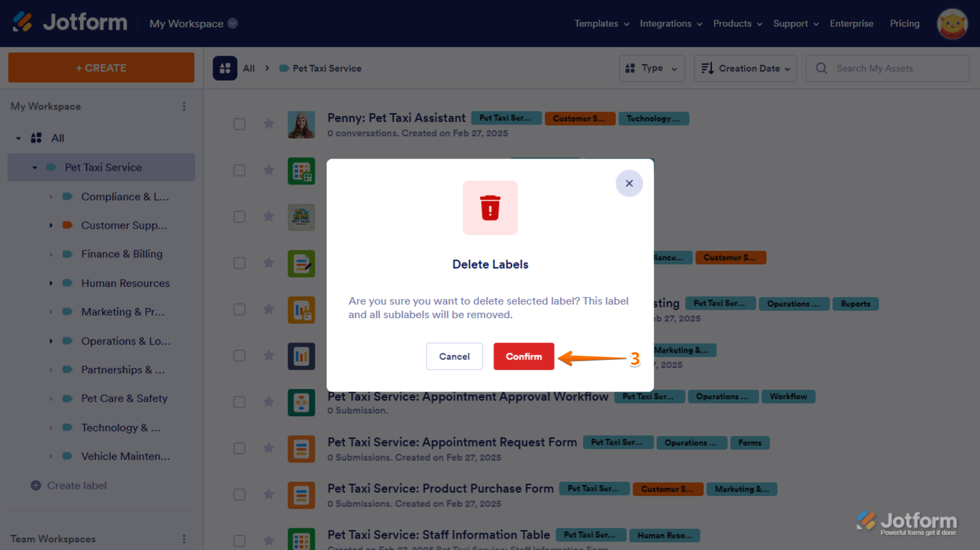Go to the Enterprise page

852,24
